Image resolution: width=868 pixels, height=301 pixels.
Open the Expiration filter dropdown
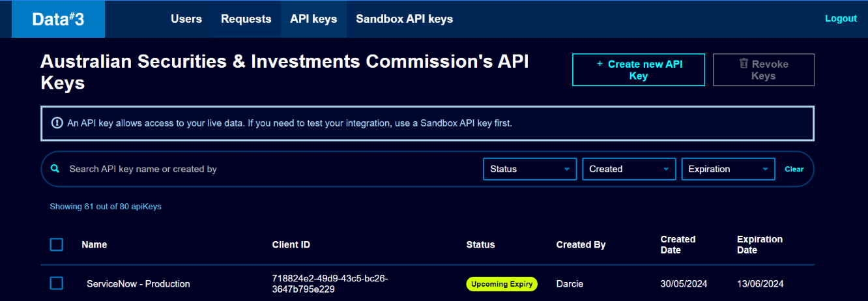click(728, 169)
